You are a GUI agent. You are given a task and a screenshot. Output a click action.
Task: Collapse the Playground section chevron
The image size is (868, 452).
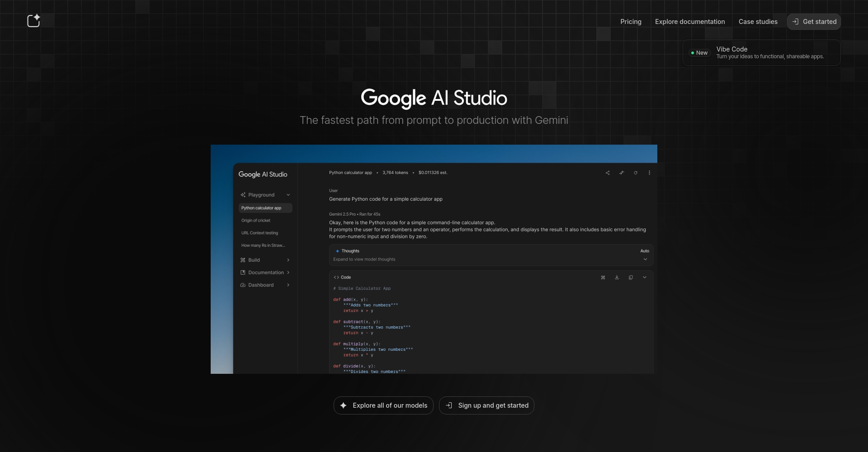[288, 195]
